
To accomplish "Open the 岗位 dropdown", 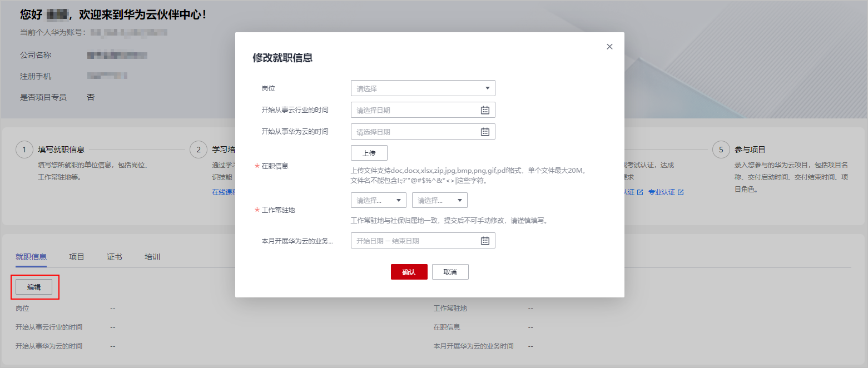I will [x=423, y=88].
